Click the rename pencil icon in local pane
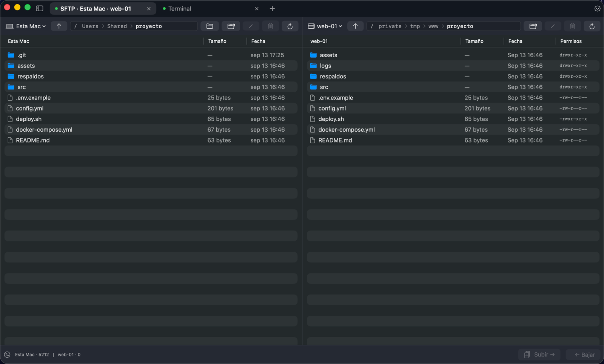Image resolution: width=604 pixels, height=364 pixels. coord(251,26)
